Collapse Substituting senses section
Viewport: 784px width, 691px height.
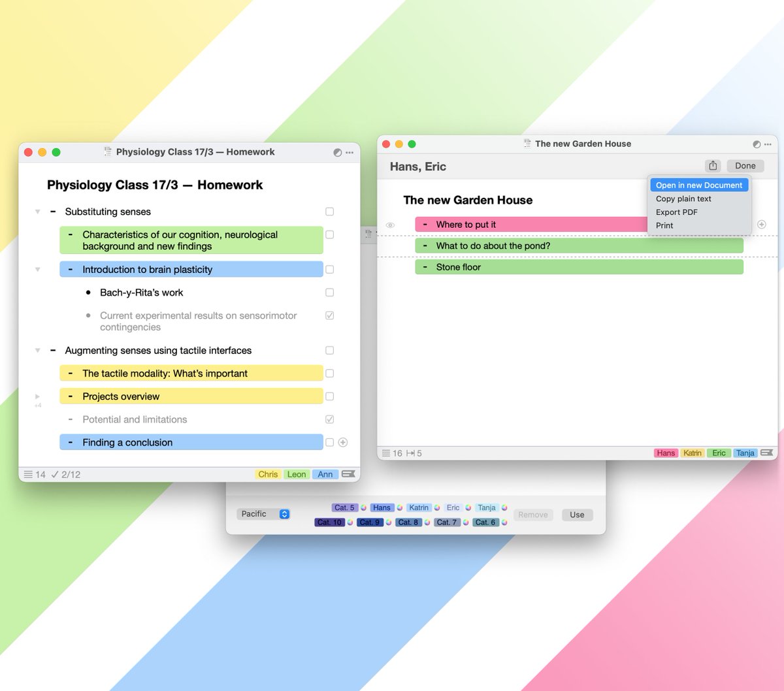(x=37, y=212)
